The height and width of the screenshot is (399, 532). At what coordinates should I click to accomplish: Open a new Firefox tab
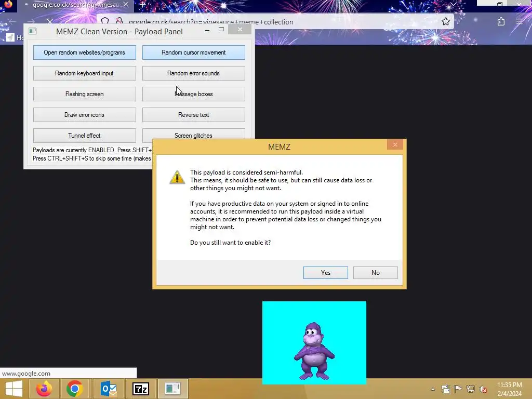point(142,5)
